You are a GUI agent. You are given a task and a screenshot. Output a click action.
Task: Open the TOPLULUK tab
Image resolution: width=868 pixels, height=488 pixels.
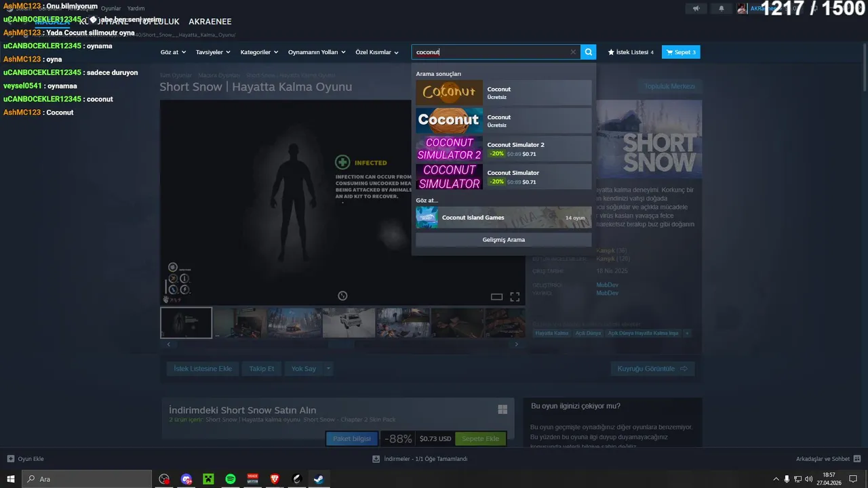pyautogui.click(x=160, y=22)
